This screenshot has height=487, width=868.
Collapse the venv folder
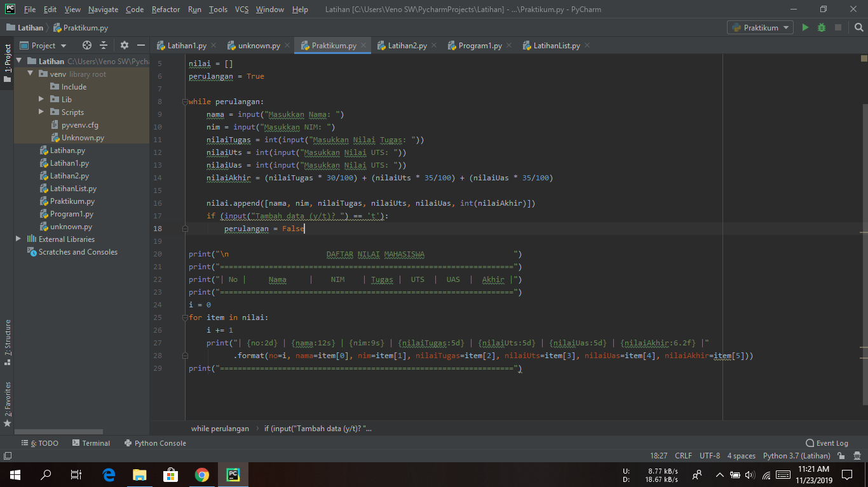click(x=30, y=74)
